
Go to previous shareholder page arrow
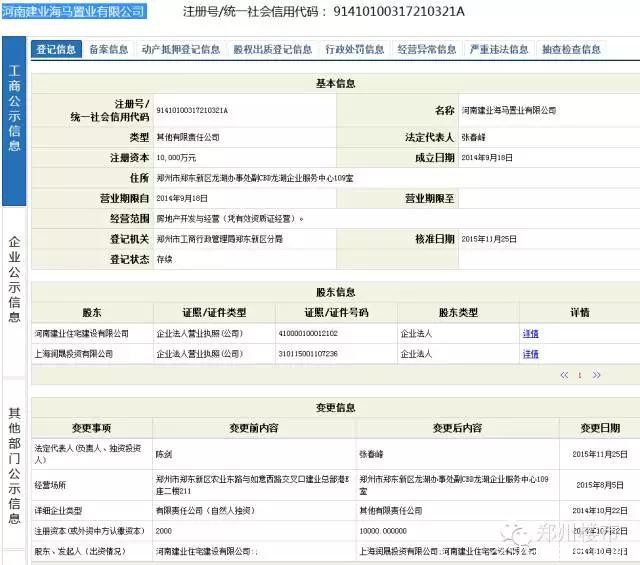pos(564,375)
